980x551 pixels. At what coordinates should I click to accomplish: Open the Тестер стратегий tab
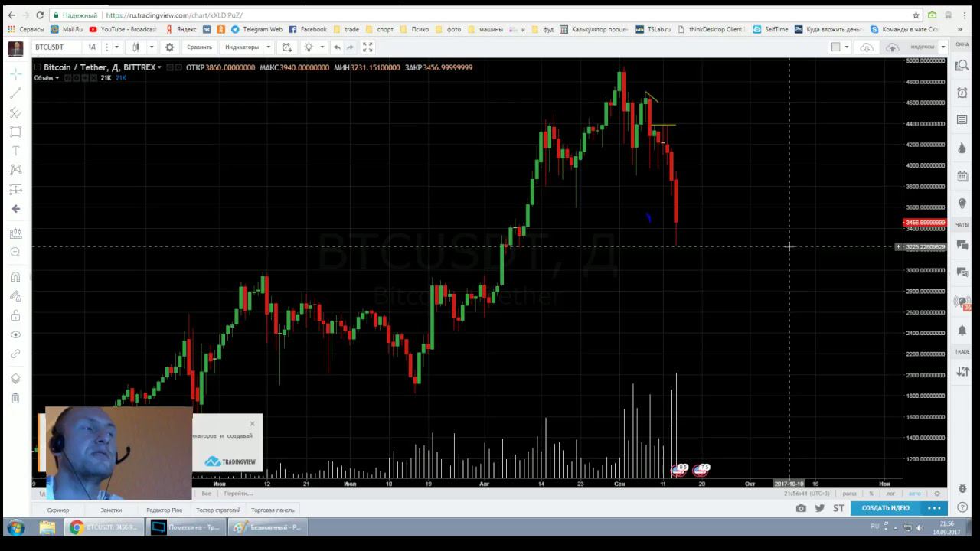[218, 510]
